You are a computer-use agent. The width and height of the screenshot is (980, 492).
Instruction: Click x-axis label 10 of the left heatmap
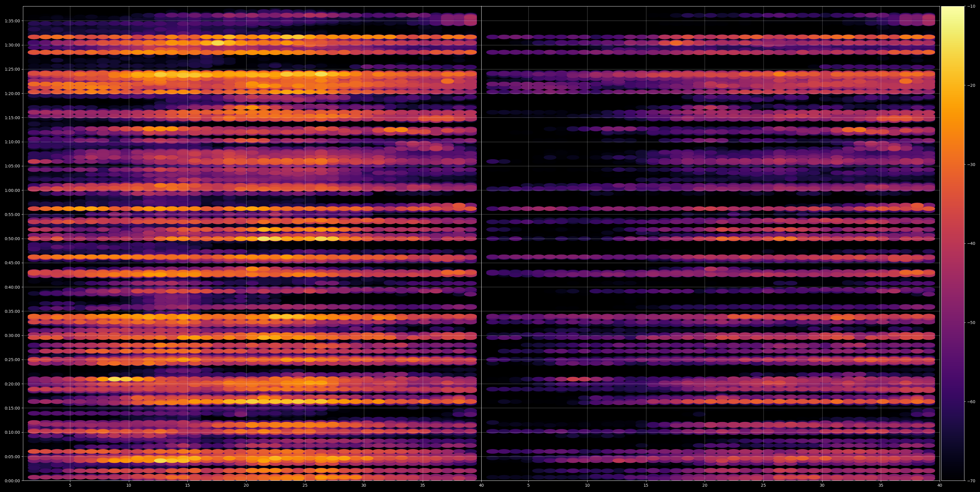coord(129,486)
